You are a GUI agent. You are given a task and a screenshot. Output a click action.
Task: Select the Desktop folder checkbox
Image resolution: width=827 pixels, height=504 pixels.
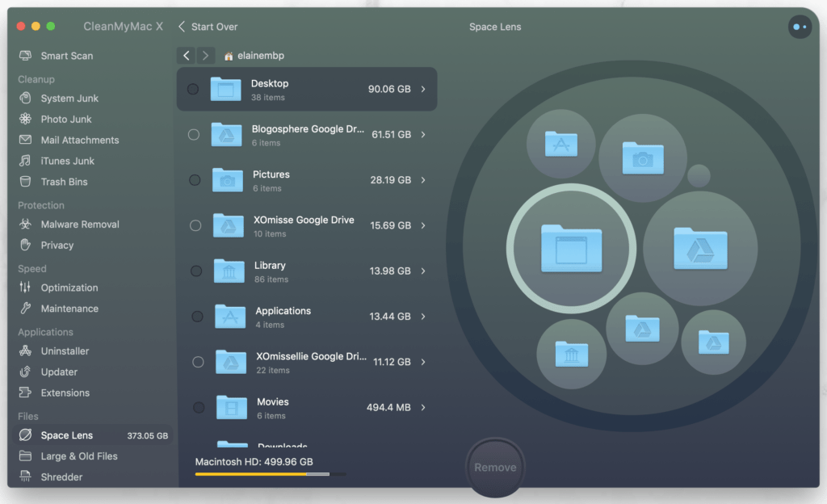pyautogui.click(x=193, y=89)
